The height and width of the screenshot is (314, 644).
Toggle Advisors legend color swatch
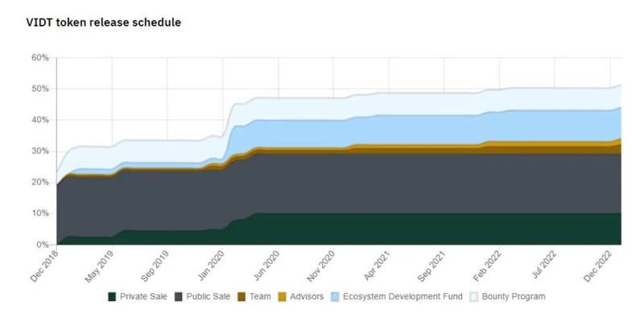tap(283, 297)
